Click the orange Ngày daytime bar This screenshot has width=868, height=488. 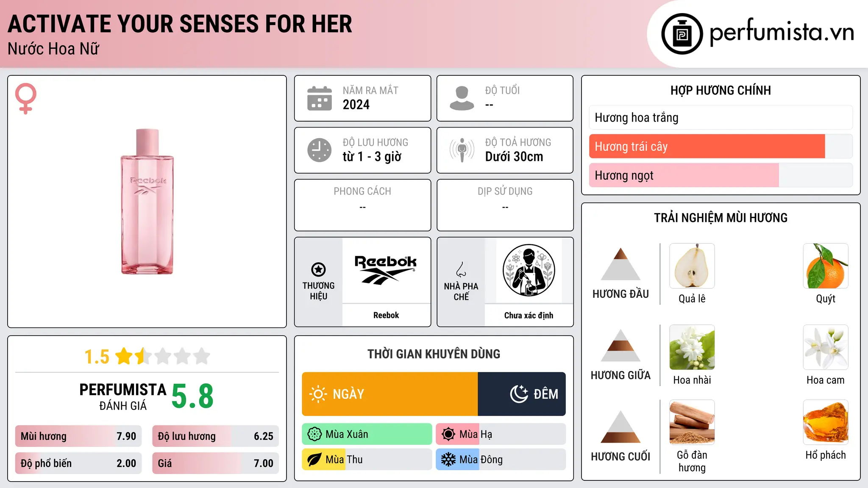point(390,394)
